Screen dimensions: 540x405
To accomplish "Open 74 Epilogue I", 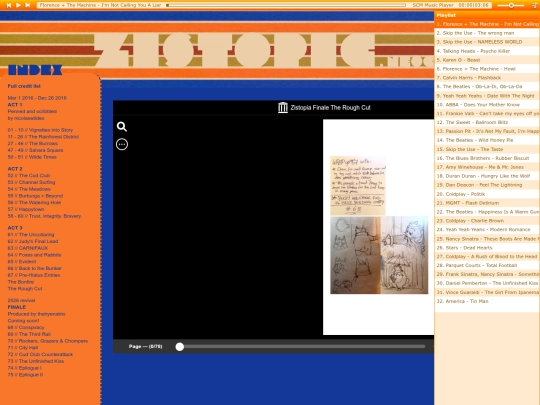I will coord(24,368).
